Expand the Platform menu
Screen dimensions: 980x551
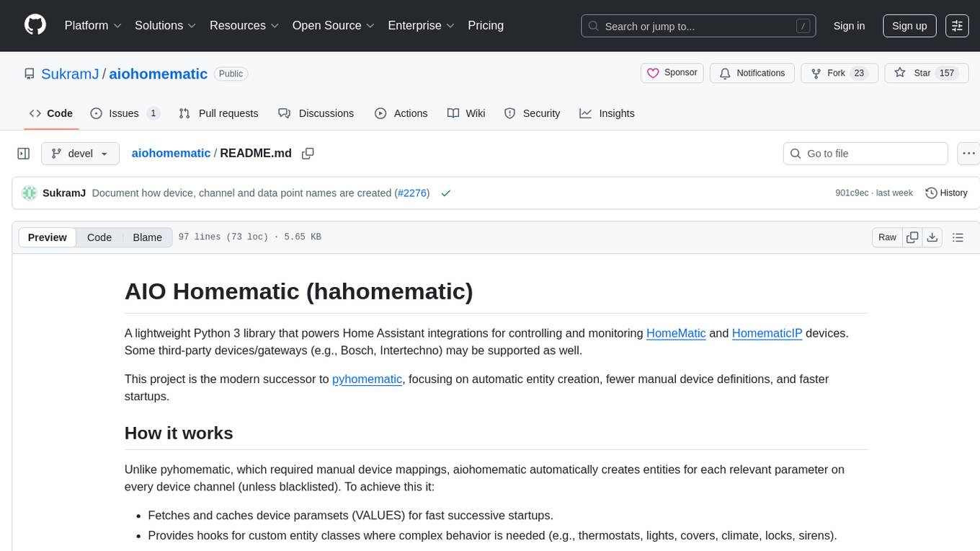[93, 25]
